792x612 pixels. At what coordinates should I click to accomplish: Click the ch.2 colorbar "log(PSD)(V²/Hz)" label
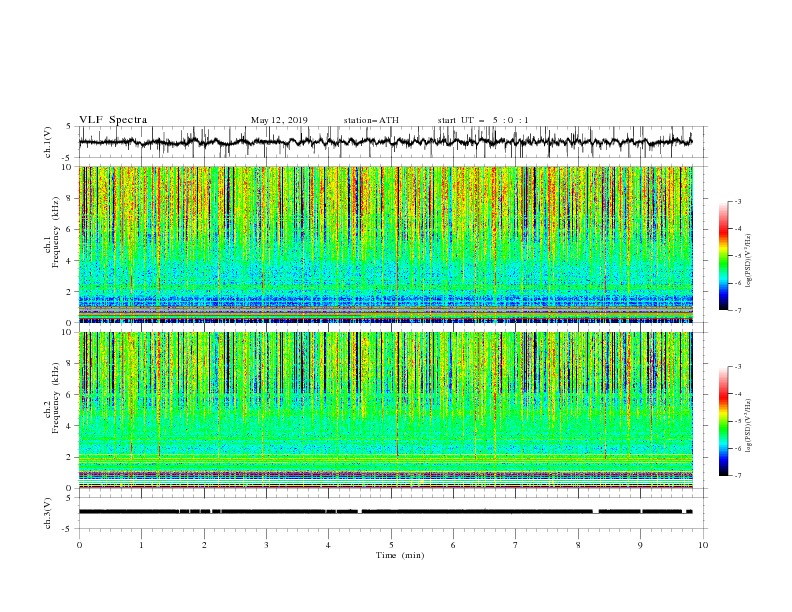pos(748,426)
